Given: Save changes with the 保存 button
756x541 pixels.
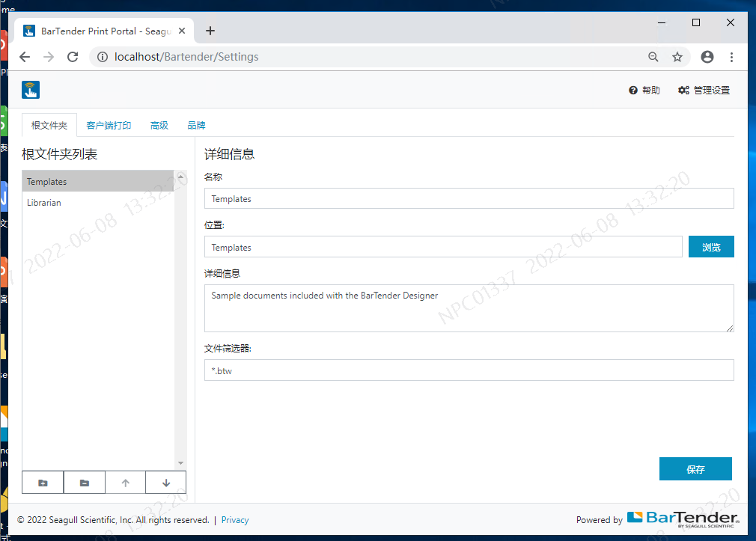Looking at the screenshot, I should [x=695, y=468].
